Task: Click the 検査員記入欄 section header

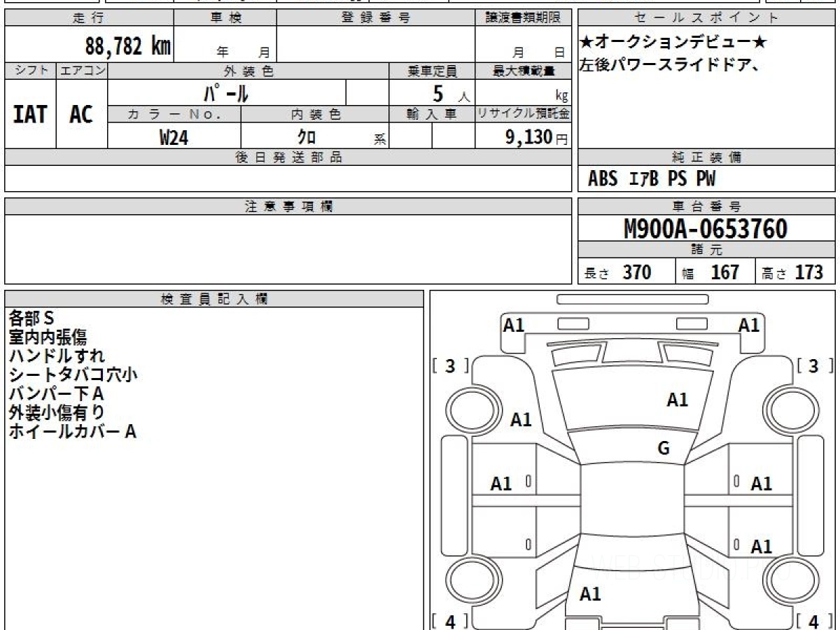Action: point(214,298)
